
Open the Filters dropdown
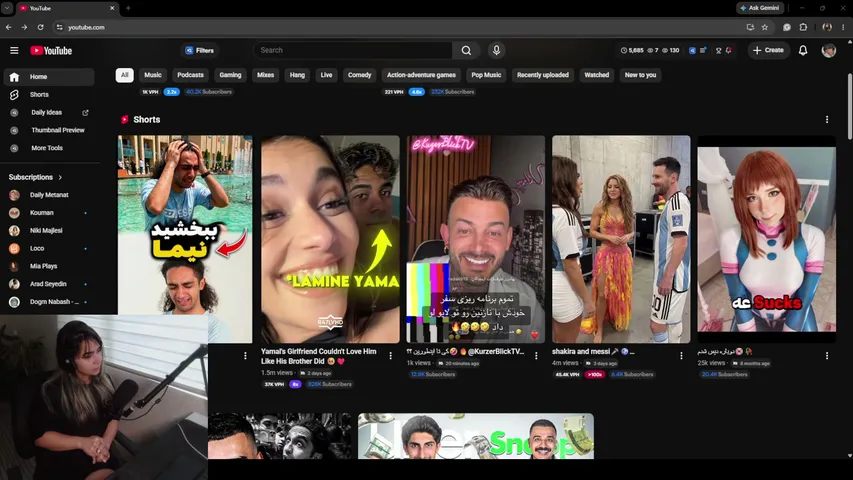[x=200, y=51]
